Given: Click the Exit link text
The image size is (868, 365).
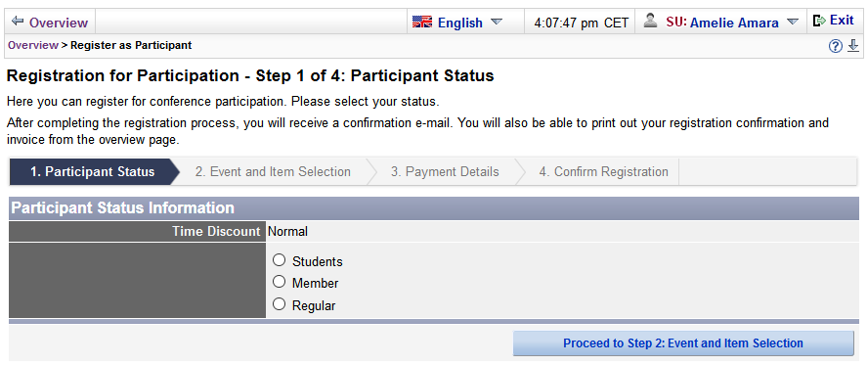Looking at the screenshot, I should pyautogui.click(x=842, y=21).
